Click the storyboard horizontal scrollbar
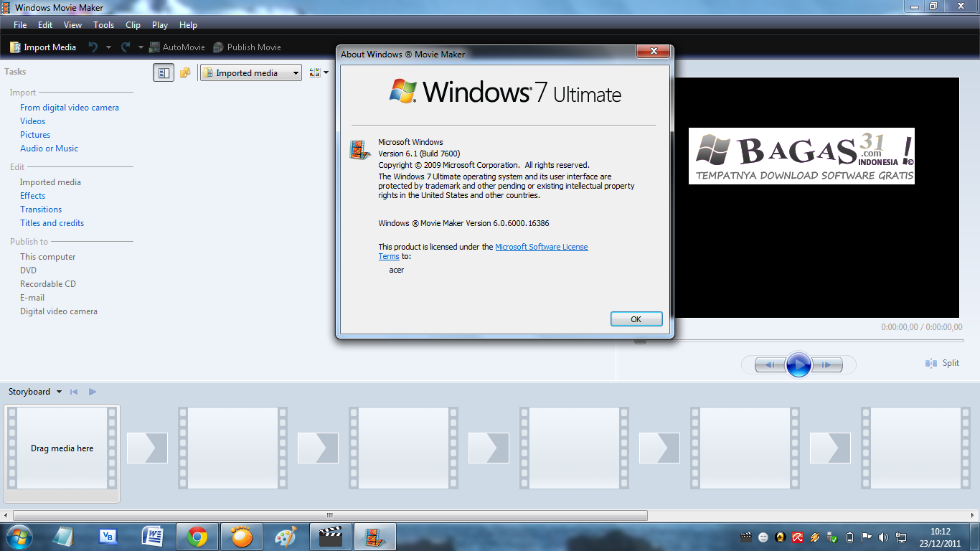This screenshot has height=551, width=980. tap(330, 515)
